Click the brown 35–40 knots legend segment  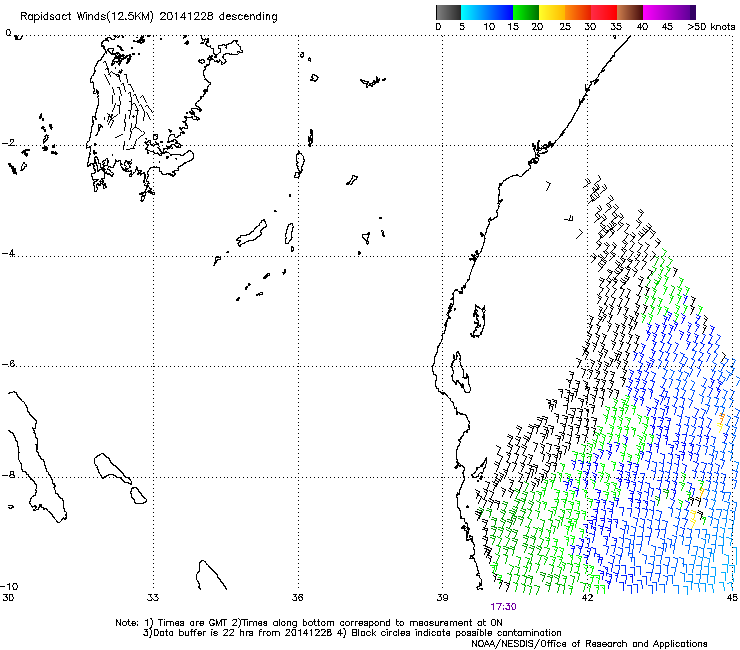click(630, 12)
